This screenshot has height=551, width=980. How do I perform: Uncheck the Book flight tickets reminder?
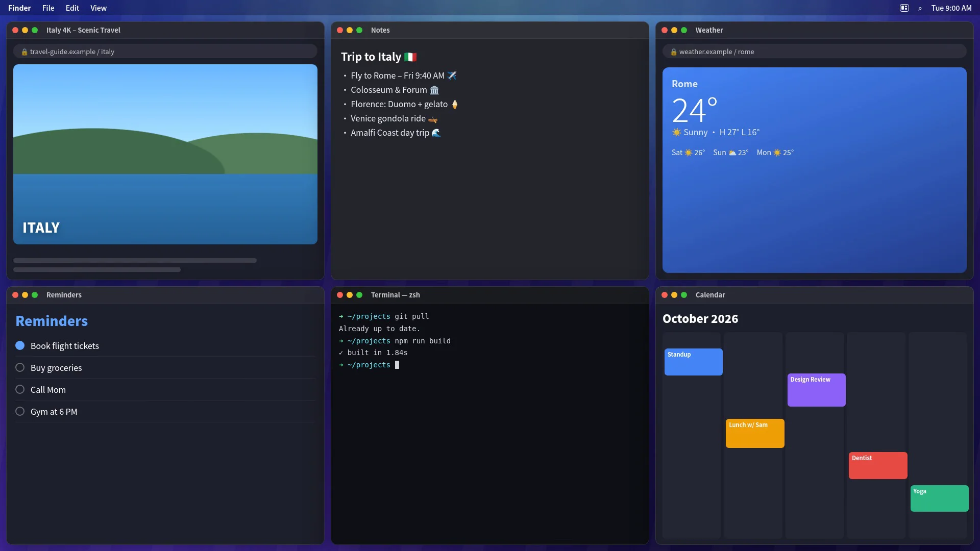(x=20, y=345)
